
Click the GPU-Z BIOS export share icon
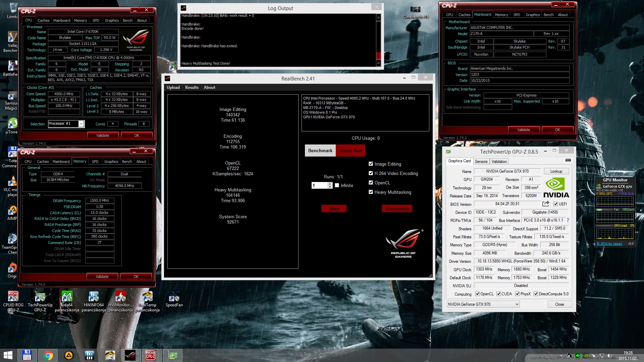(x=546, y=204)
